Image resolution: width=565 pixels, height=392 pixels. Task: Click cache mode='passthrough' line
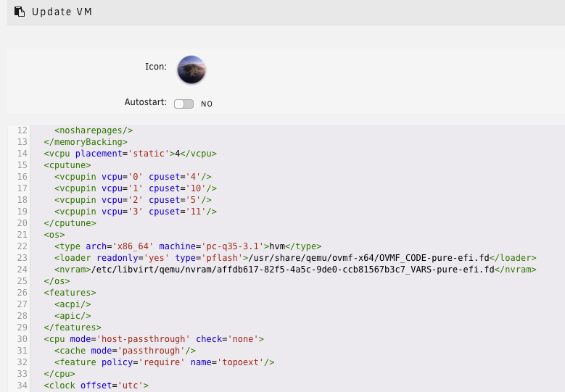coord(125,351)
